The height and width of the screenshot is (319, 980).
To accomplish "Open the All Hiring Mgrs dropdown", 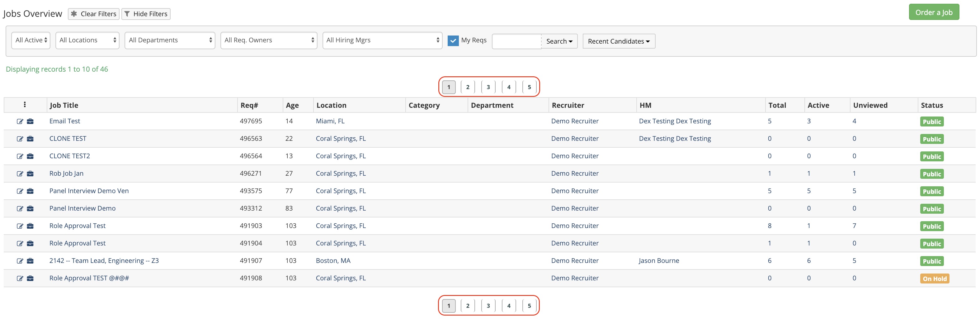I will [x=382, y=40].
